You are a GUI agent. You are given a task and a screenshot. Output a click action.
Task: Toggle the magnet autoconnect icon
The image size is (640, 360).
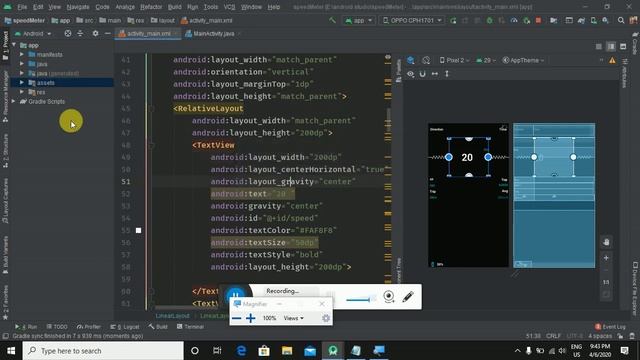click(x=422, y=73)
